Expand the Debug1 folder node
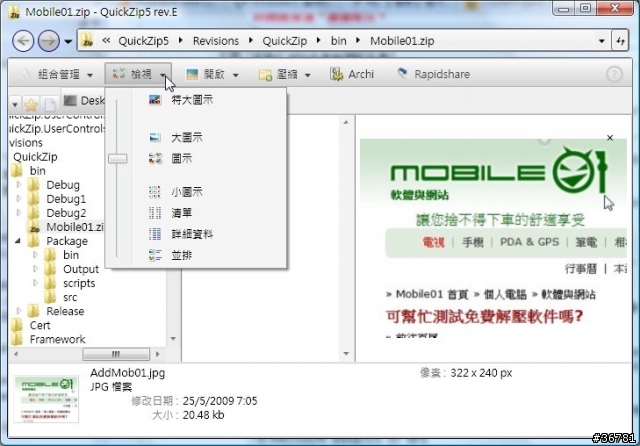The image size is (640, 446). pos(19,199)
